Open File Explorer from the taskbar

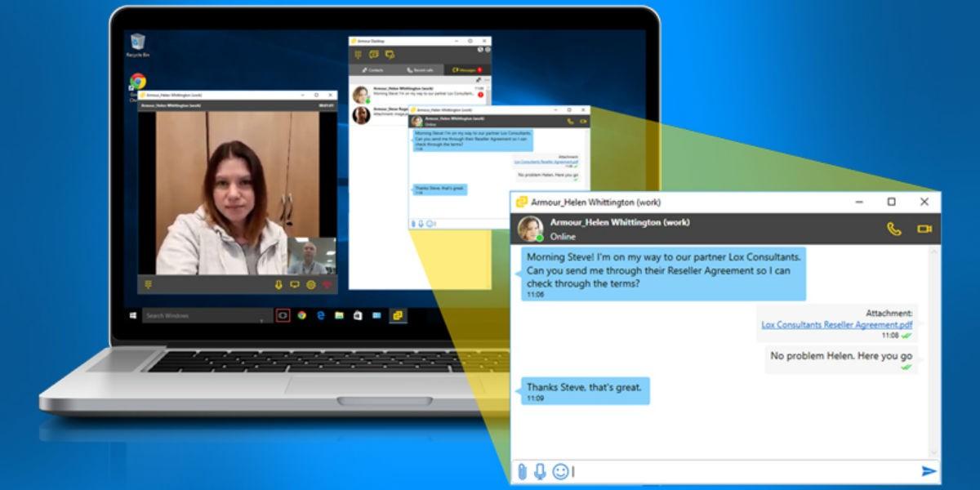tap(339, 315)
